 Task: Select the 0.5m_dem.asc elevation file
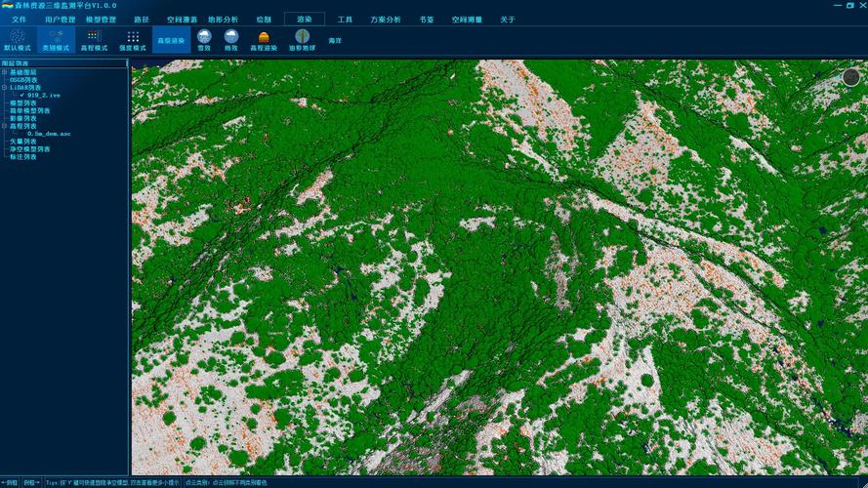tap(49, 134)
